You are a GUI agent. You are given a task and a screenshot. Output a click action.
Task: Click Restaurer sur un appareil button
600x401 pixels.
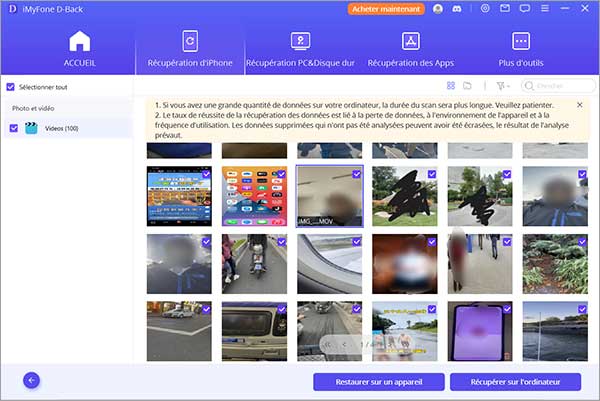click(378, 381)
